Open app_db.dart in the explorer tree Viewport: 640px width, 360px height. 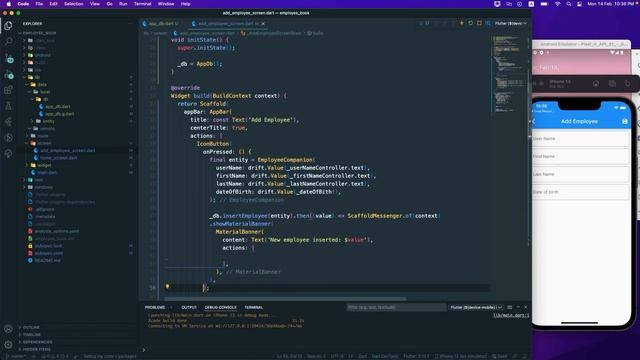click(x=58, y=107)
